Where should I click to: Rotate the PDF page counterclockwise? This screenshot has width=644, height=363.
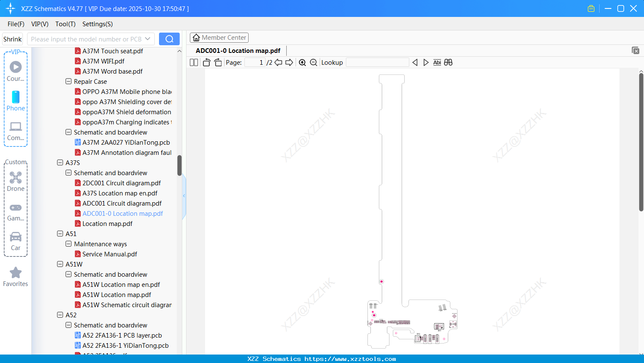206,63
